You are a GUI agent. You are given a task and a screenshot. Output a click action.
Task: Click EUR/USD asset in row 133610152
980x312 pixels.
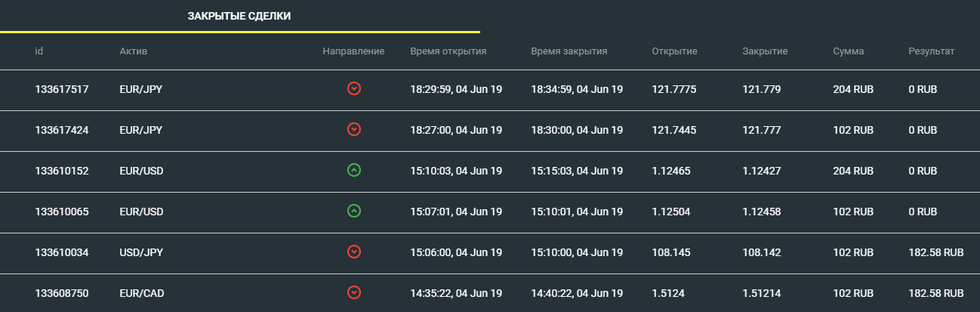point(141,171)
